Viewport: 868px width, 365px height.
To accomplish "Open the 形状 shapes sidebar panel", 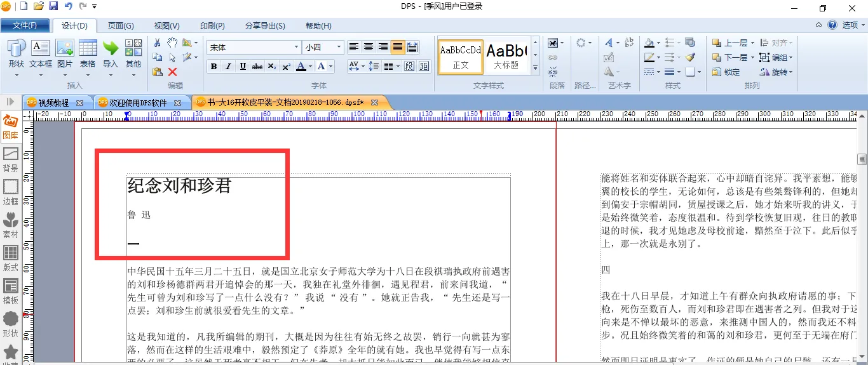I will point(11,325).
